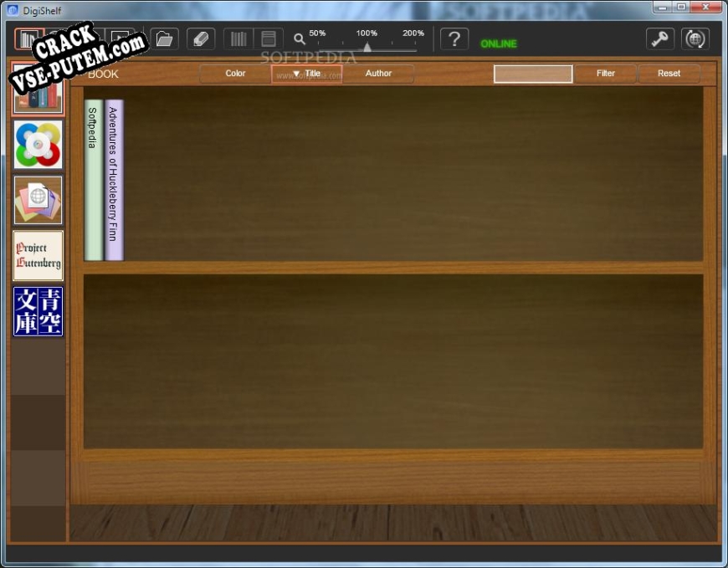The width and height of the screenshot is (728, 568).
Task: Open the Project Gutenberg library
Action: click(38, 256)
